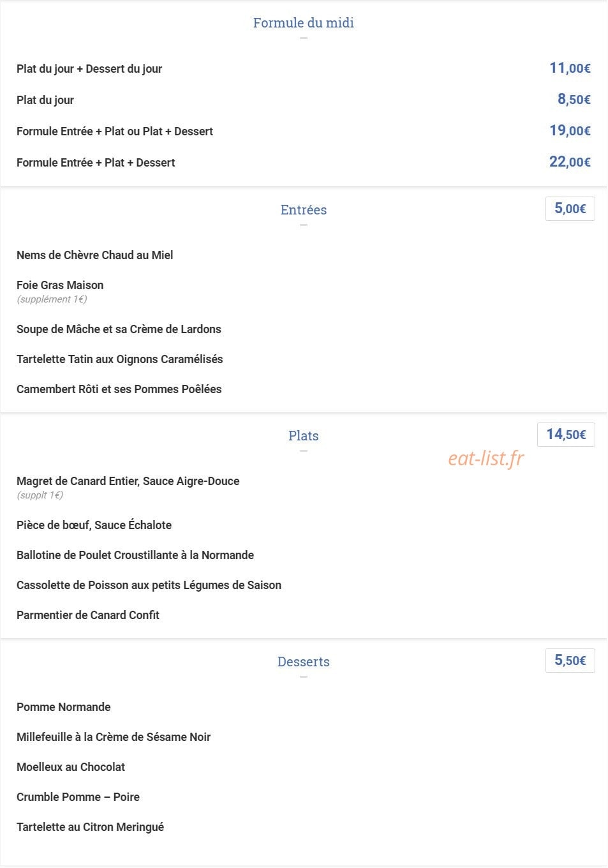This screenshot has width=608, height=868.
Task: Choose Tartelette au Citron Meringué
Action: click(x=91, y=827)
